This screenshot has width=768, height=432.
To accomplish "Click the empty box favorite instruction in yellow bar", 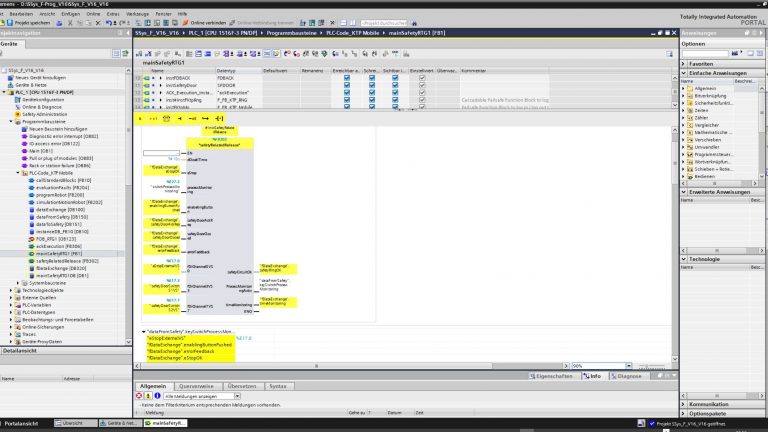I will pyautogui.click(x=167, y=119).
